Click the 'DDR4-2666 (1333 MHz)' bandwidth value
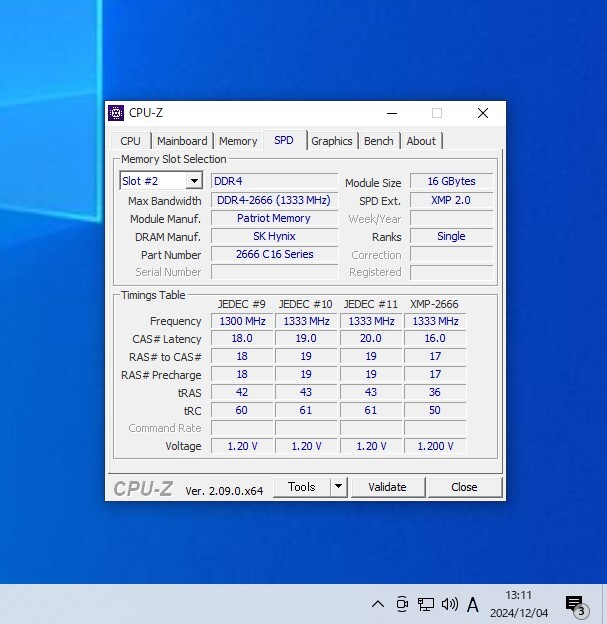This screenshot has height=624, width=607. click(274, 200)
